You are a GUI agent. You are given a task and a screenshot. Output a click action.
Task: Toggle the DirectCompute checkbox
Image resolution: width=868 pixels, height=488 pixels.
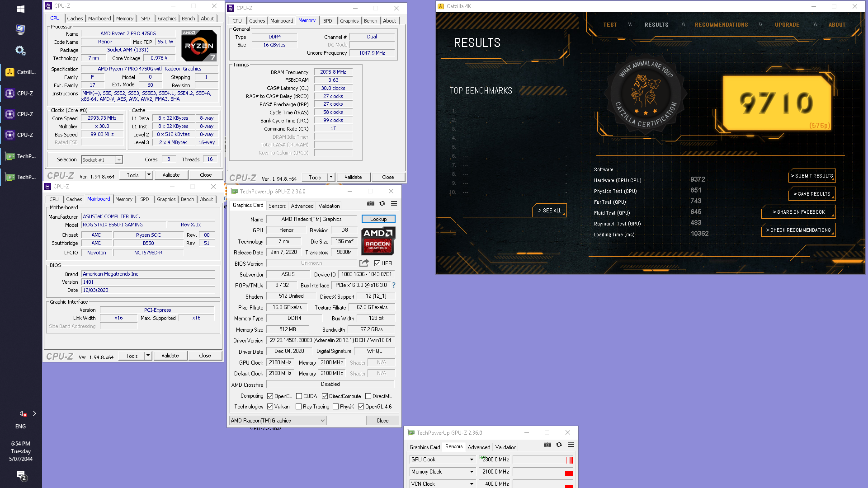click(325, 396)
